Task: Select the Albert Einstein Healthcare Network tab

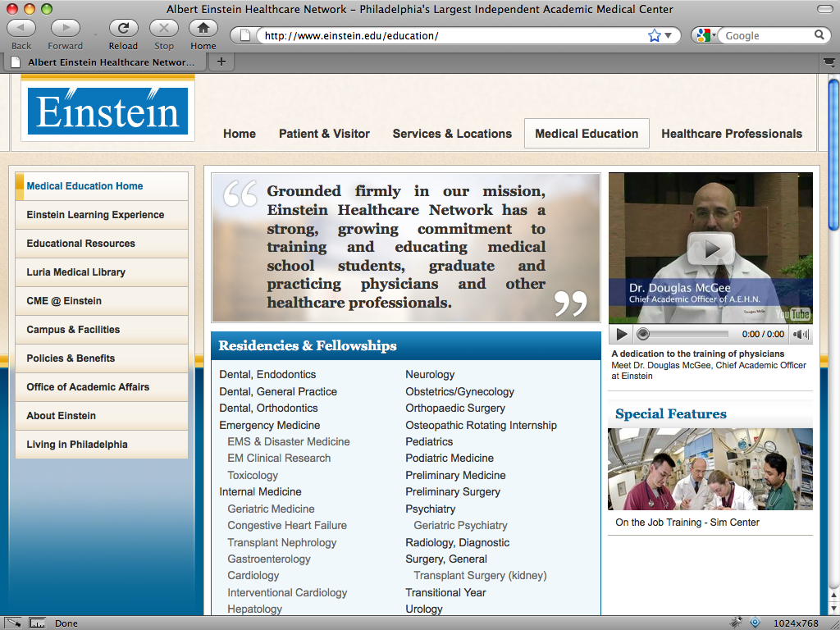Action: [x=105, y=62]
